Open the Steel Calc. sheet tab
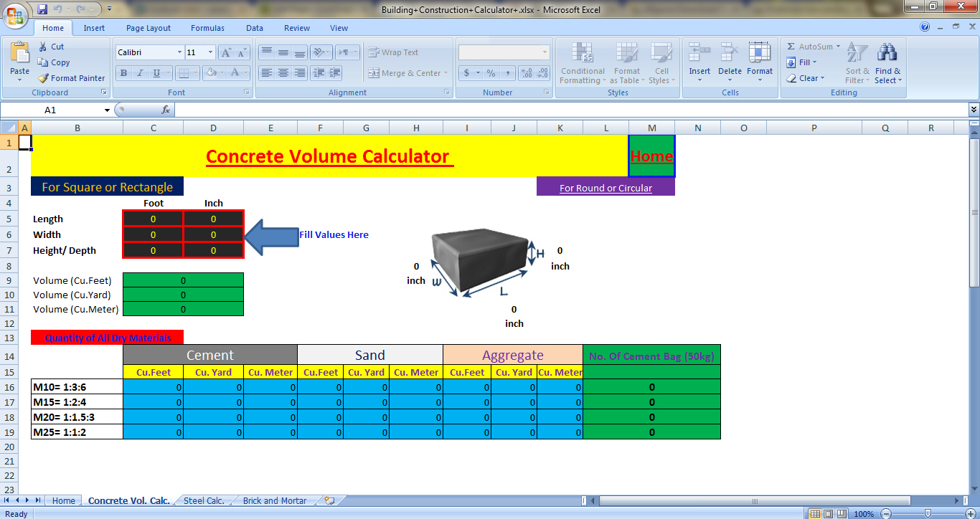Screen dimensions: 980x519 pyautogui.click(x=204, y=501)
